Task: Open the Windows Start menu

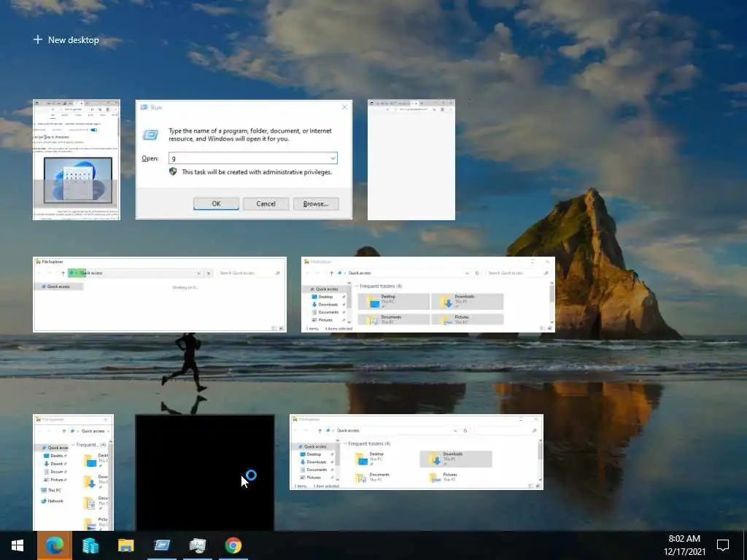Action: pos(18,545)
